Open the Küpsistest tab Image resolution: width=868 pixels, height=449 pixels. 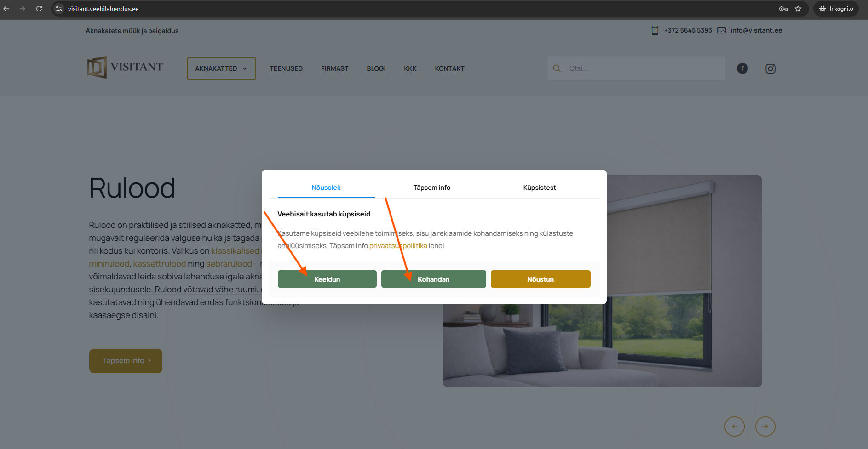[x=539, y=188]
